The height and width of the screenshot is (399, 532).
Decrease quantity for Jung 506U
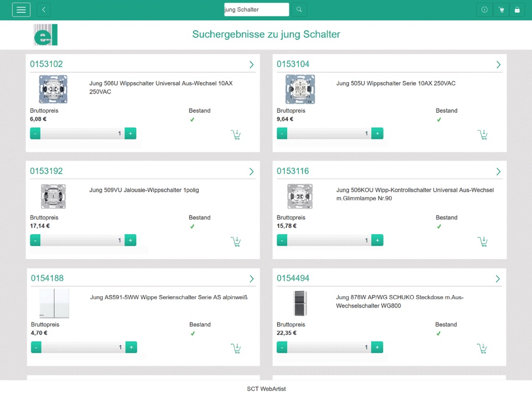click(35, 134)
